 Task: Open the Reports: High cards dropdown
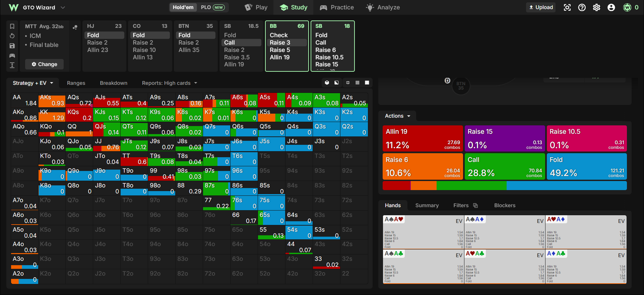click(x=170, y=83)
